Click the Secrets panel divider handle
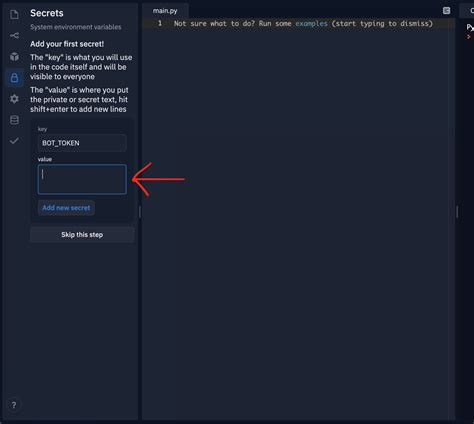474x424 pixels. coord(140,212)
